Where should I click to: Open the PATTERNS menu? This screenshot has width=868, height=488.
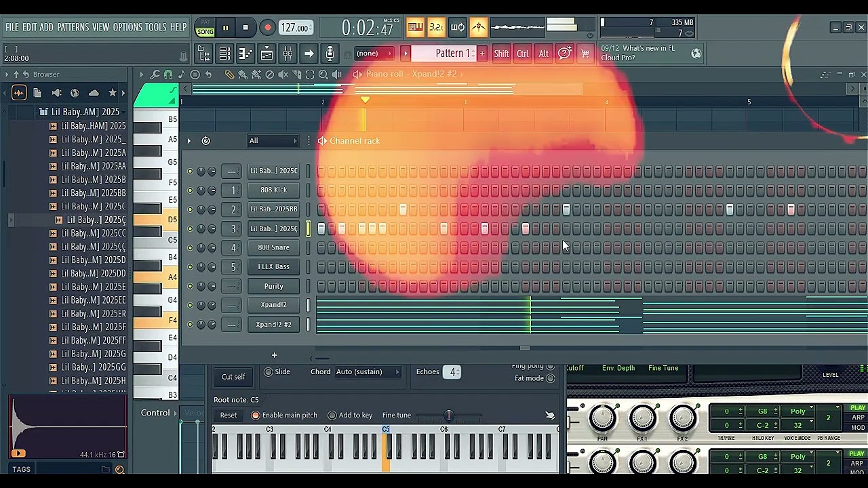click(x=73, y=27)
